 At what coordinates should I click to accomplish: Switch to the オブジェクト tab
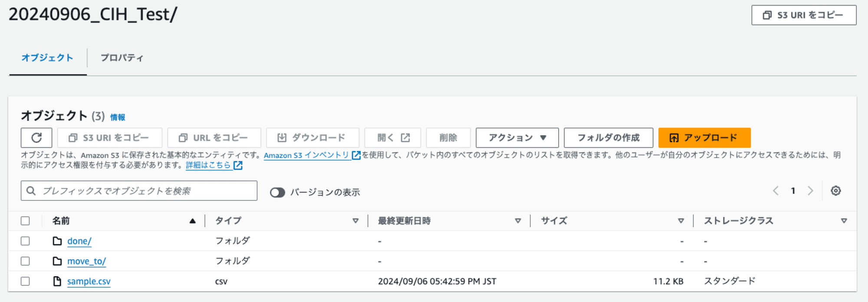coord(47,58)
